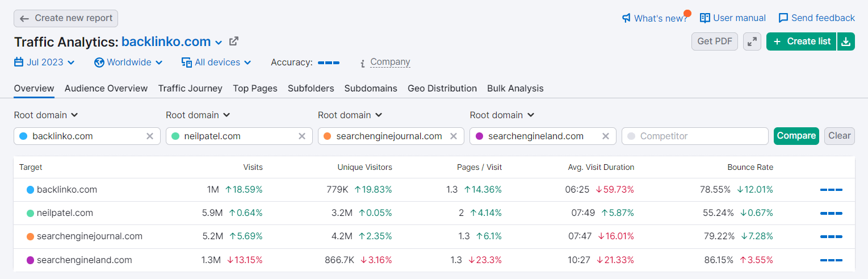Click the Company info icon
The width and height of the screenshot is (868, 279).
(362, 63)
